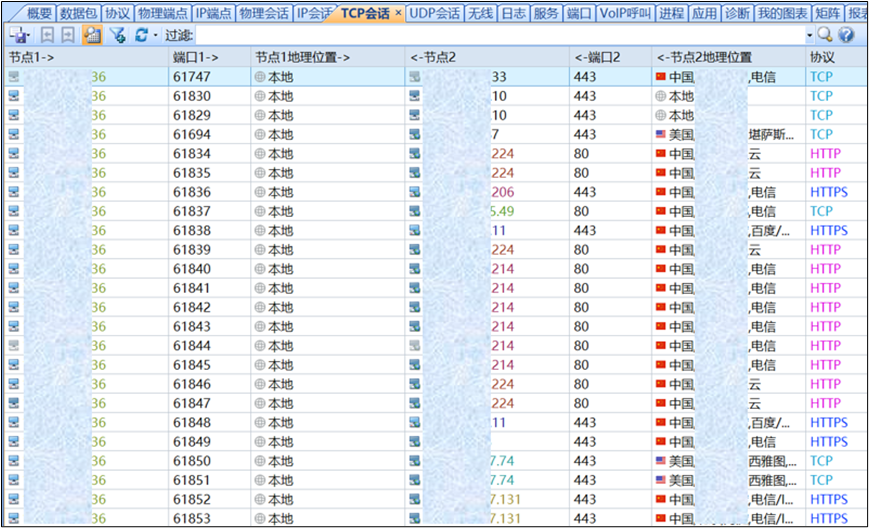The width and height of the screenshot is (869, 528).
Task: Click inside the 过滤 filter input field
Action: (x=499, y=35)
